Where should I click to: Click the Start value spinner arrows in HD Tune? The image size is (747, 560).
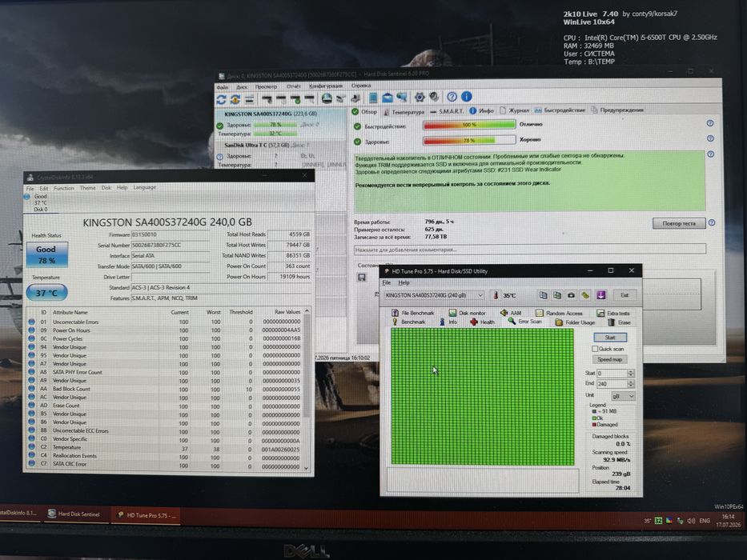[631, 374]
